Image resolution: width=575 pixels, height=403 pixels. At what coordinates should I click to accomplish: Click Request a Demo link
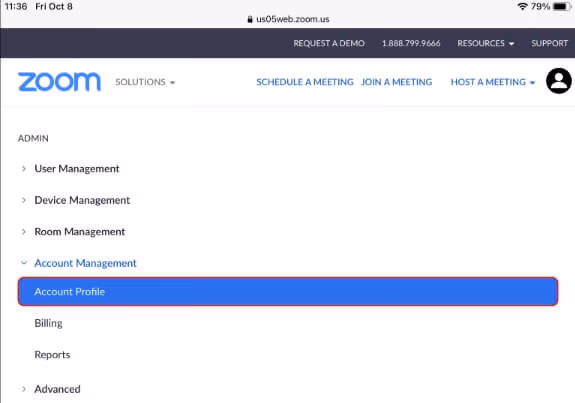click(x=329, y=43)
